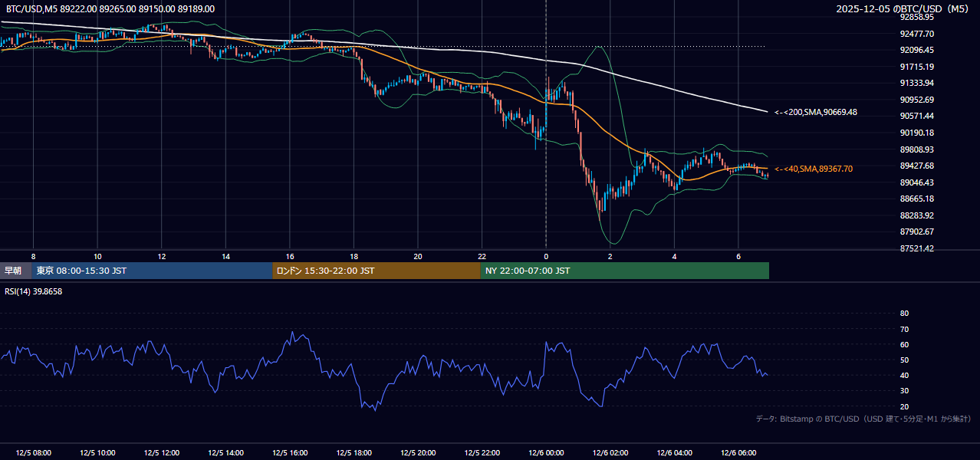
Task: Click price axis value 91715.19
Action: (x=917, y=67)
